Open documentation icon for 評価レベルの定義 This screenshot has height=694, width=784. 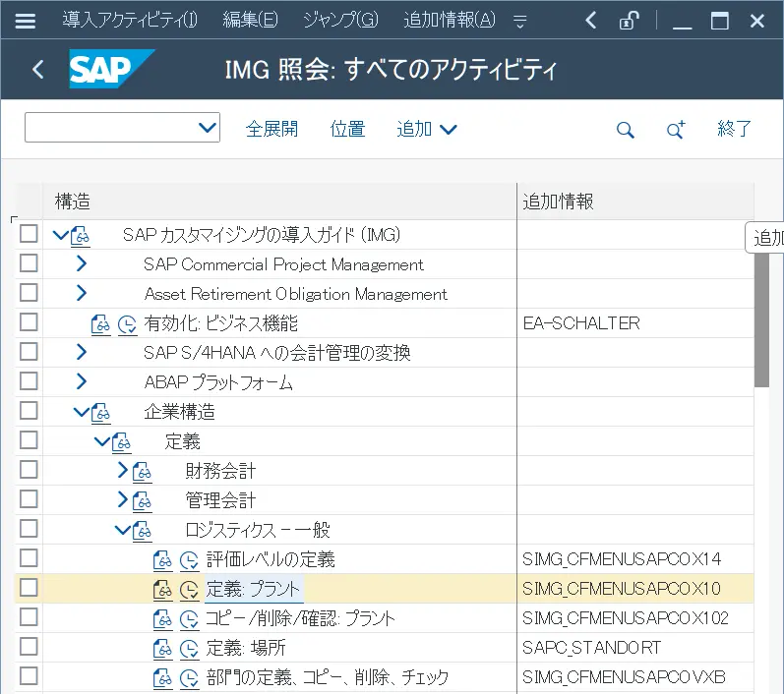tap(162, 560)
